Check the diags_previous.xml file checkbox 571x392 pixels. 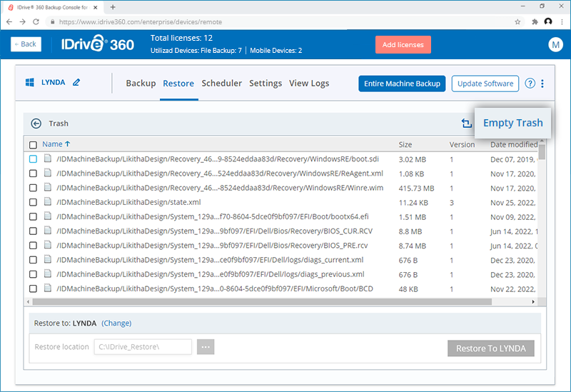33,274
